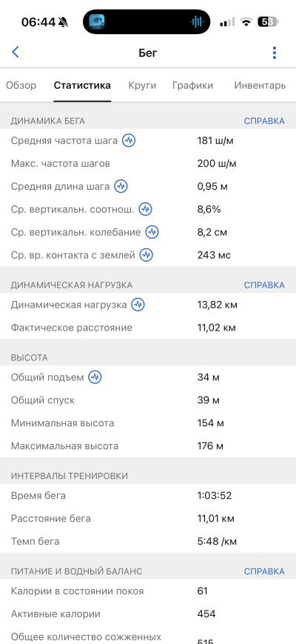Open СПРАВКА link for Динамическая нагрузка
The image size is (296, 644).
pos(264,285)
